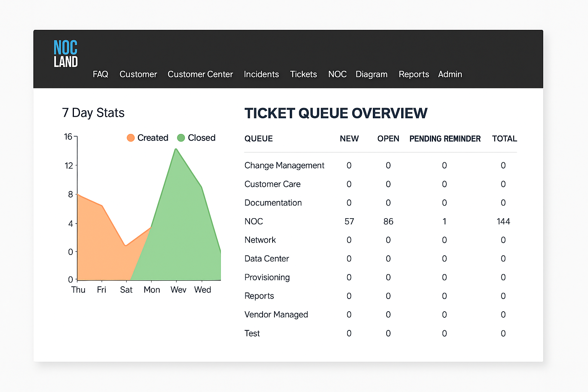Image resolution: width=588 pixels, height=392 pixels.
Task: Click the Created legend label
Action: (153, 138)
